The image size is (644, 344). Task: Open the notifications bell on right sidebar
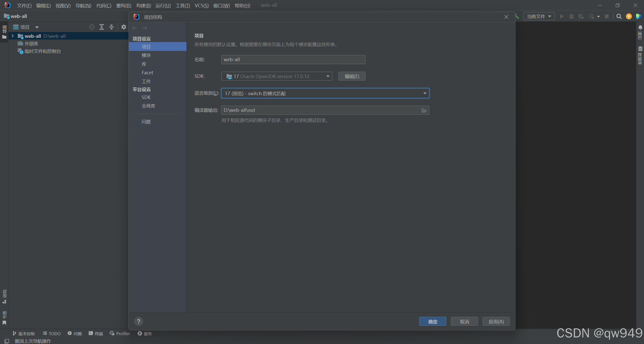640,27
